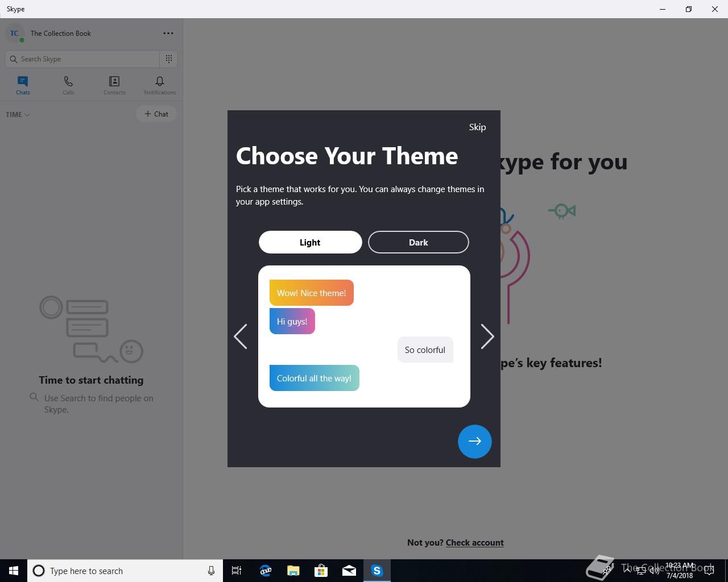Open Microsoft Store from taskbar
The image size is (728, 582).
click(321, 571)
